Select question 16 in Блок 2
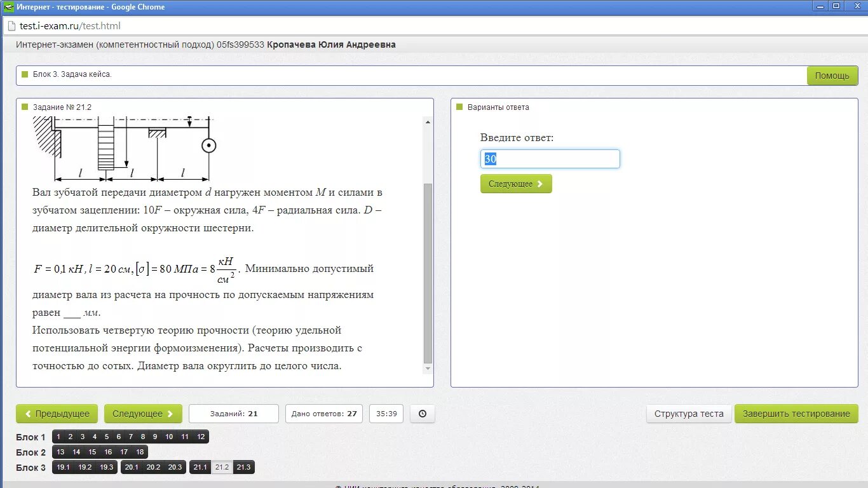 [108, 452]
